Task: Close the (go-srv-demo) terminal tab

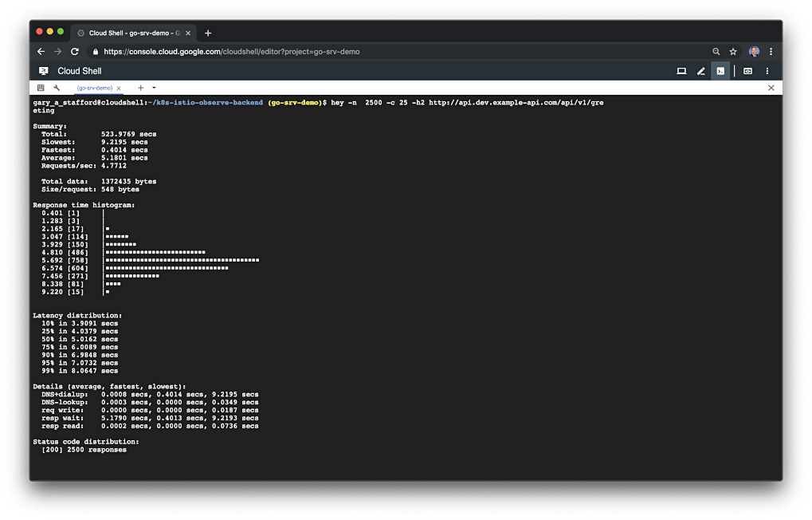Action: 119,88
